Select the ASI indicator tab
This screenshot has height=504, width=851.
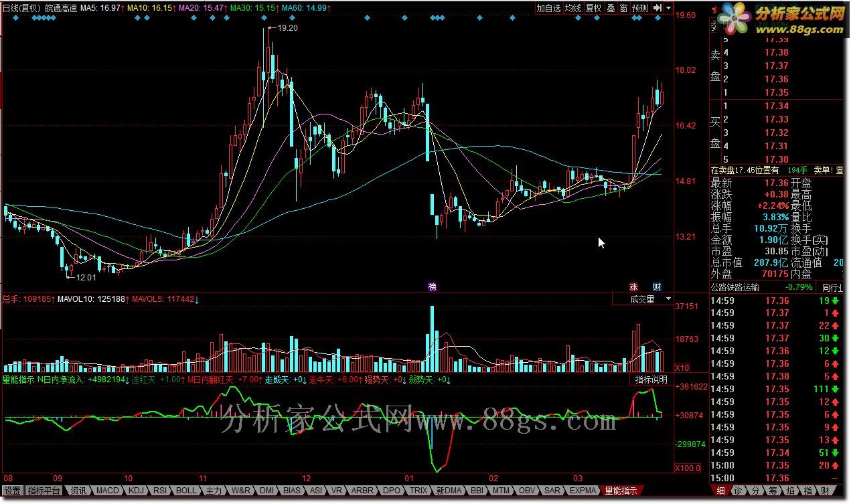pos(317,491)
